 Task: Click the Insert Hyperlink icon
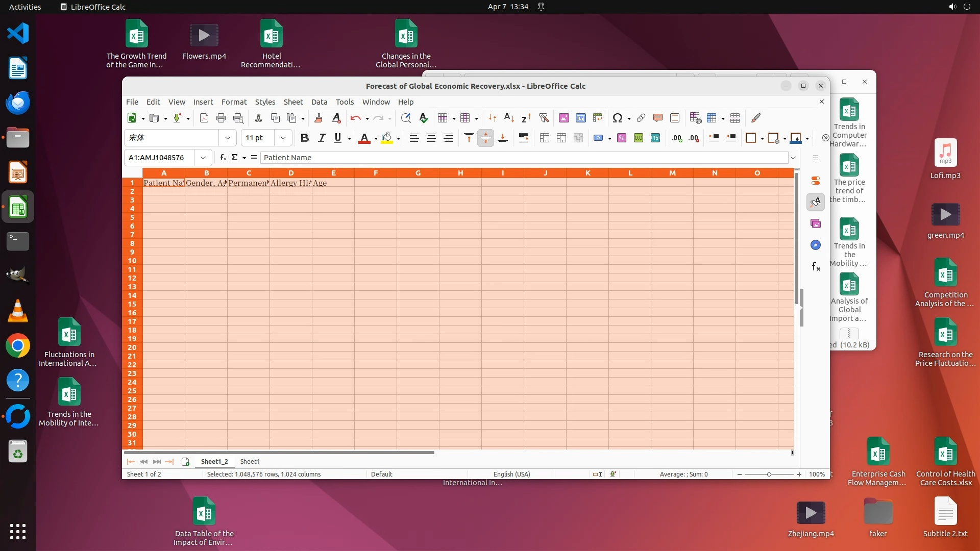pyautogui.click(x=641, y=118)
